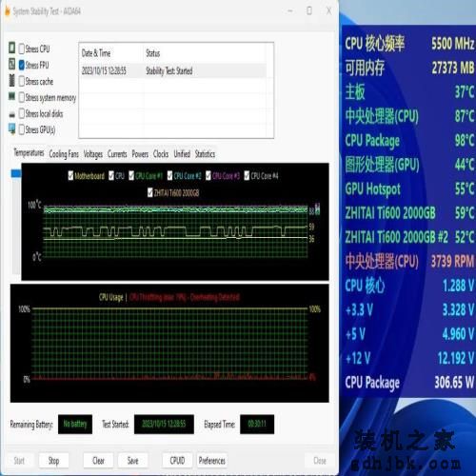Click the GPU Hotspot 55°C reading in sensor panel

(409, 189)
